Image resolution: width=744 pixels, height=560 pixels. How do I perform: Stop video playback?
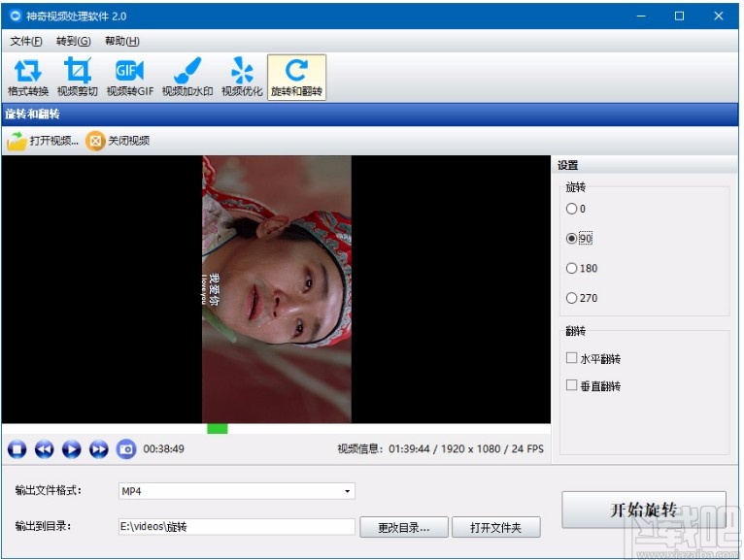17,449
